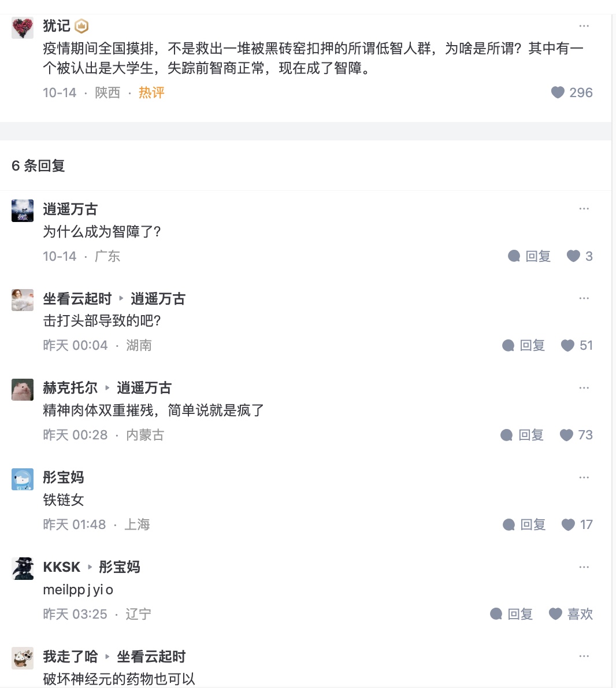The height and width of the screenshot is (688, 616).
Task: Reply to KKSK's comment
Action: 511,614
